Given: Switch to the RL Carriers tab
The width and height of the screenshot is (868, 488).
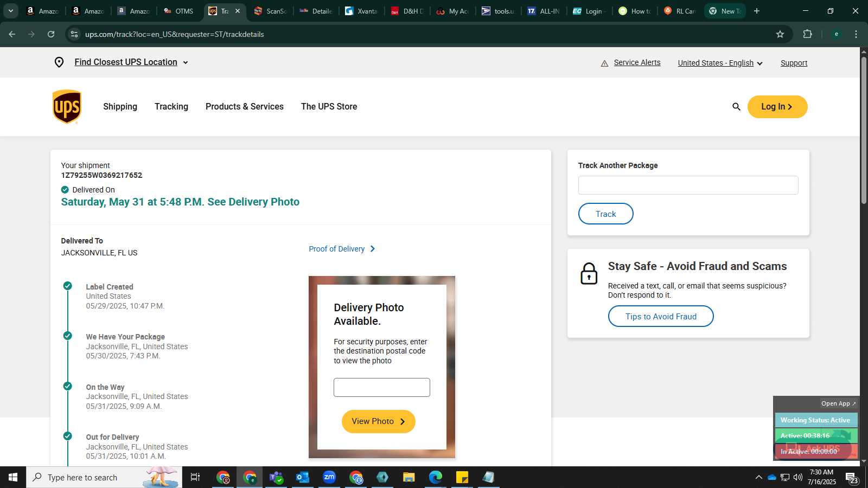Looking at the screenshot, I should coord(680,11).
